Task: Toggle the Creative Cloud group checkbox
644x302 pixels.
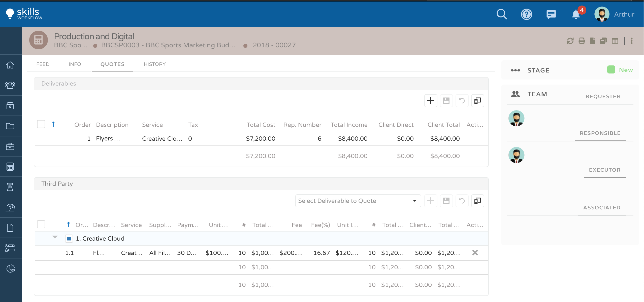Action: pos(69,238)
